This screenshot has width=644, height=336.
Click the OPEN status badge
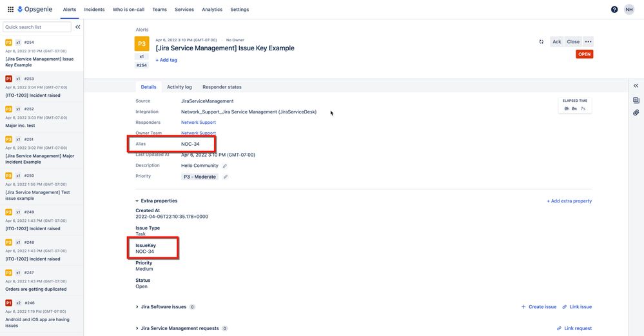tap(584, 54)
